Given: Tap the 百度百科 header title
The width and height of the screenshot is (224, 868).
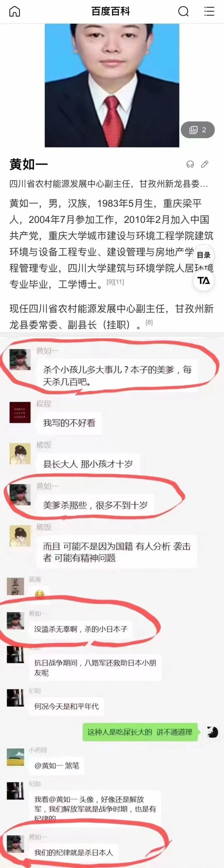Looking at the screenshot, I should point(111,11).
